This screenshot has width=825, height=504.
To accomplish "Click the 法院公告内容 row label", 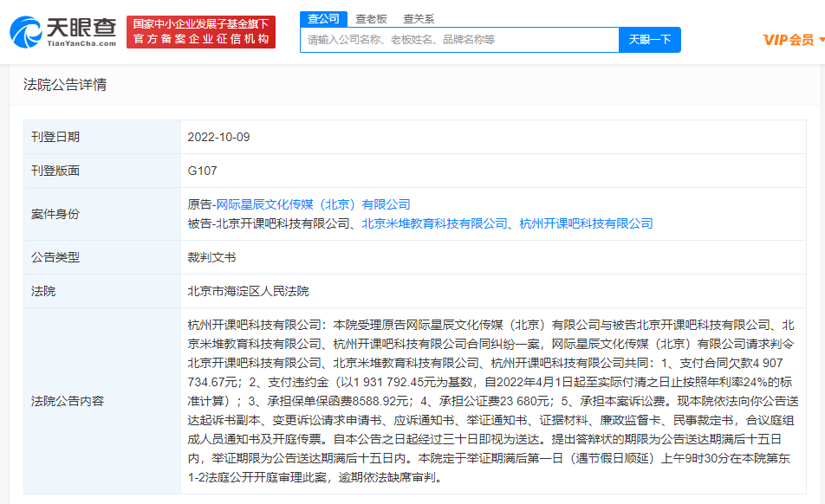I will (x=68, y=401).
